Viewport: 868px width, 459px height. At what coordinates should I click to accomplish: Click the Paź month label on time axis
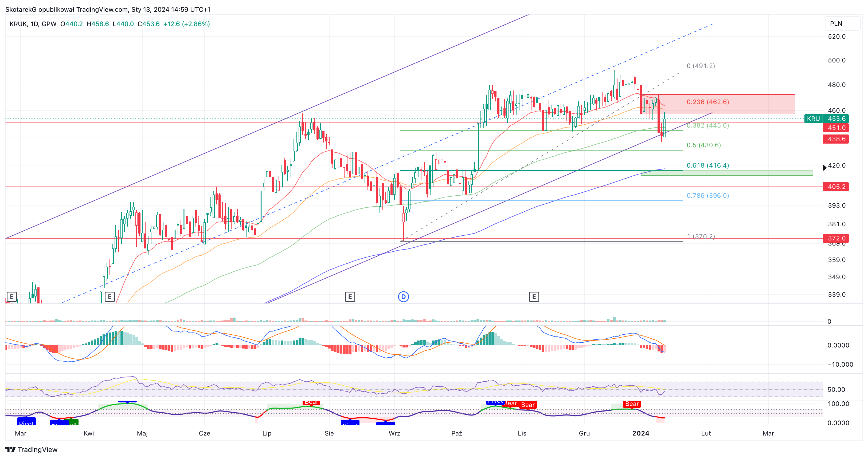[x=457, y=433]
